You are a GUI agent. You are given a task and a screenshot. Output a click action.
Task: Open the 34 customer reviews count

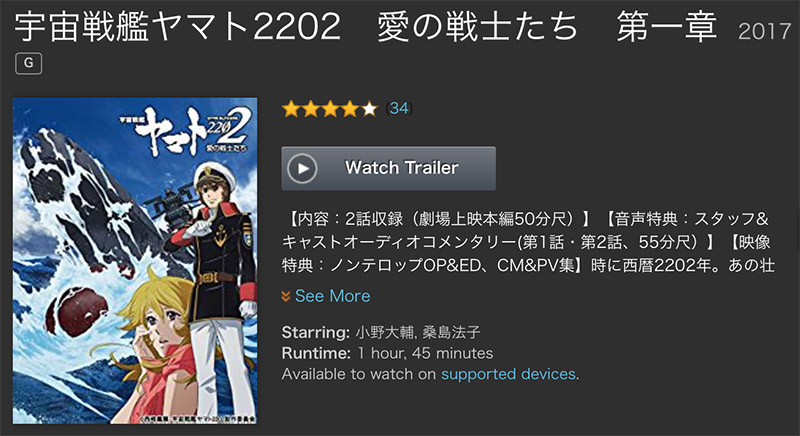399,108
